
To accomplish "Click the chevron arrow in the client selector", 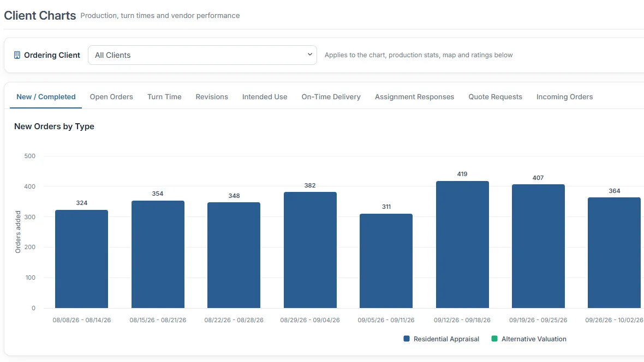I will click(x=309, y=55).
